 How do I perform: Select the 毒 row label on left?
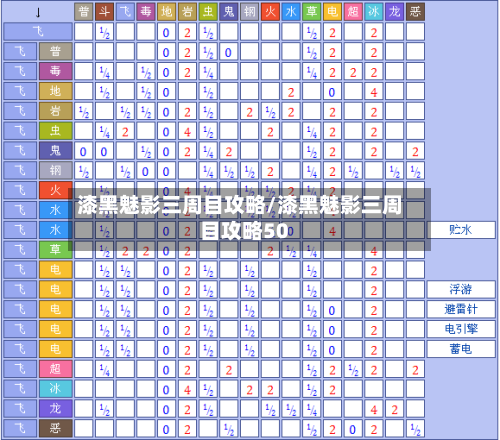(55, 71)
